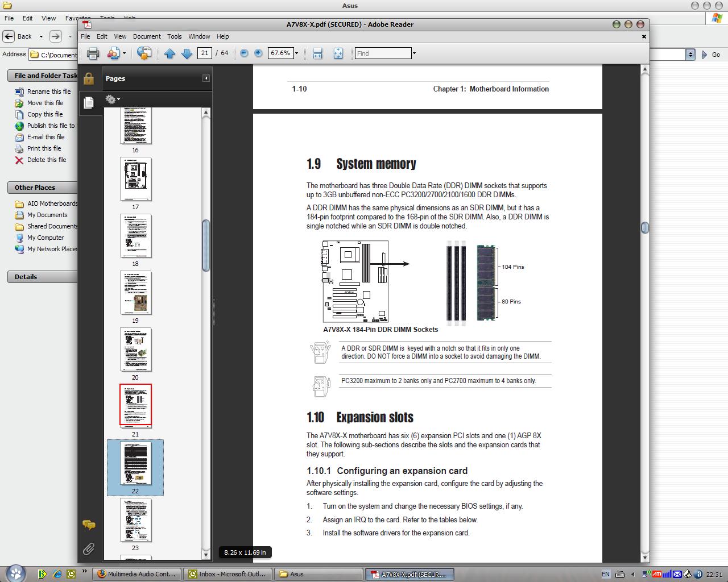Screen dimensions: 728x582
Task: Click the page number field showing 21
Action: tap(205, 53)
